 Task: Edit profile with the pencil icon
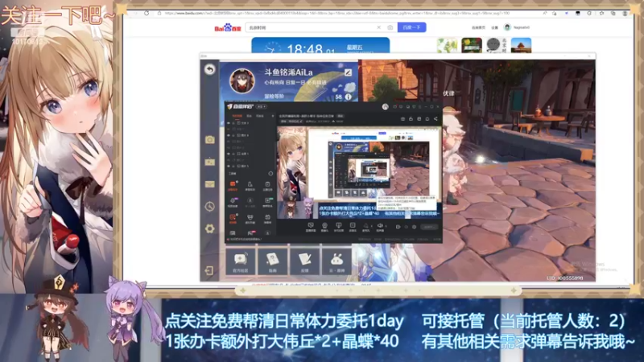point(348,72)
